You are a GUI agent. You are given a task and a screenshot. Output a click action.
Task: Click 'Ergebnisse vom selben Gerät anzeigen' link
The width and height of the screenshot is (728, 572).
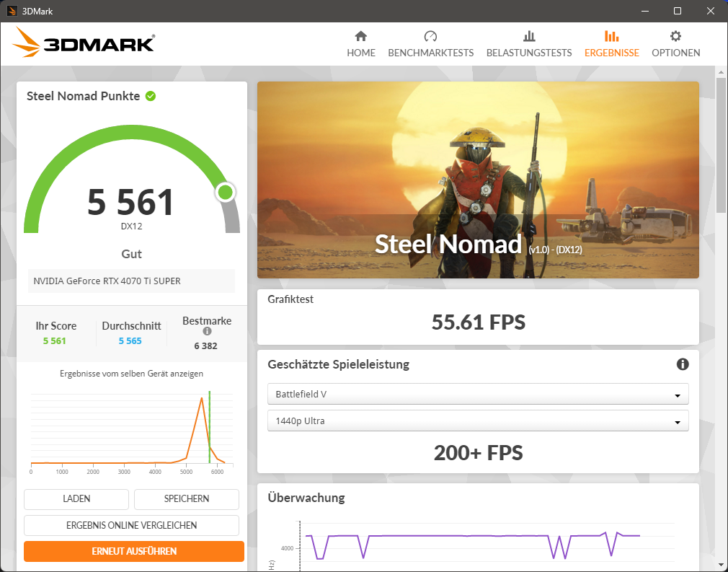(131, 374)
